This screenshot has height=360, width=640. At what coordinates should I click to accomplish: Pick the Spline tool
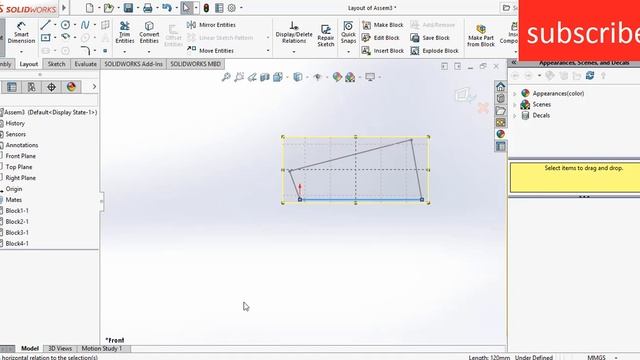tap(85, 25)
